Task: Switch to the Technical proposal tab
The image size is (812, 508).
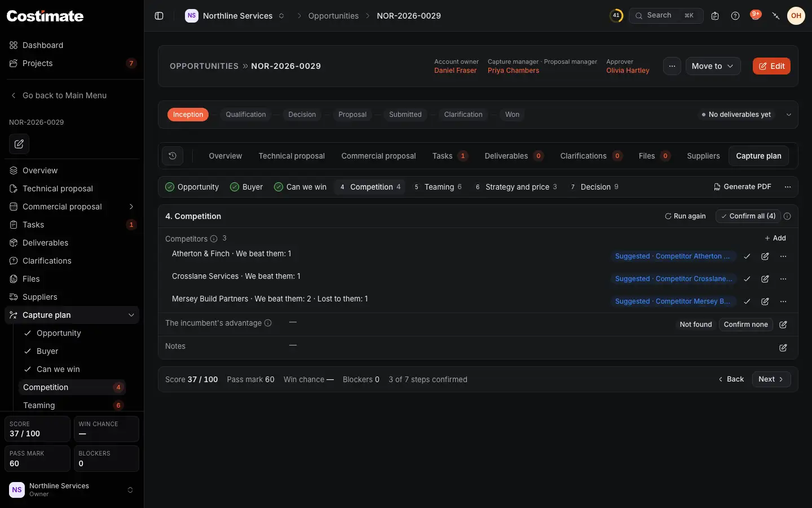Action: [292, 156]
